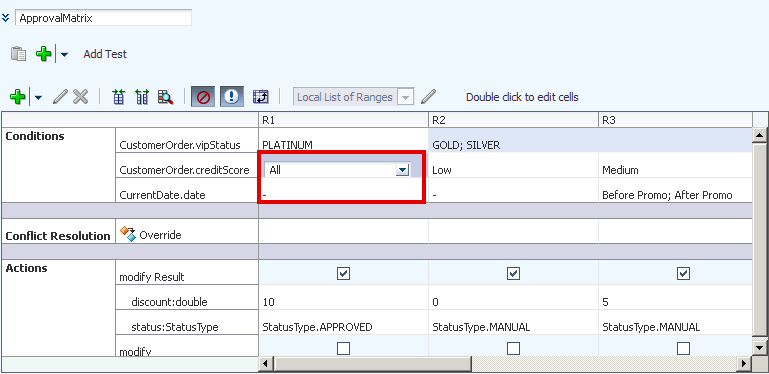Click table icon with two vertical green arrows
769x374 pixels.
(x=118, y=97)
